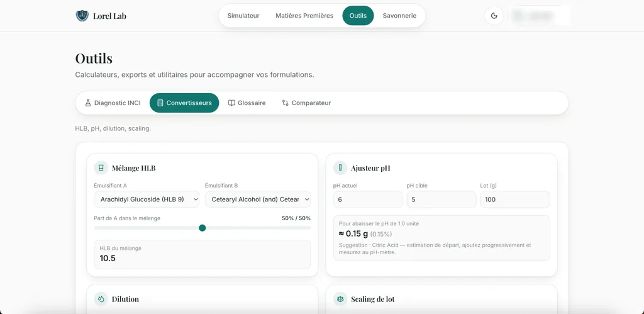Open the Comparateur tab
This screenshot has width=644, height=314.
[x=306, y=103]
